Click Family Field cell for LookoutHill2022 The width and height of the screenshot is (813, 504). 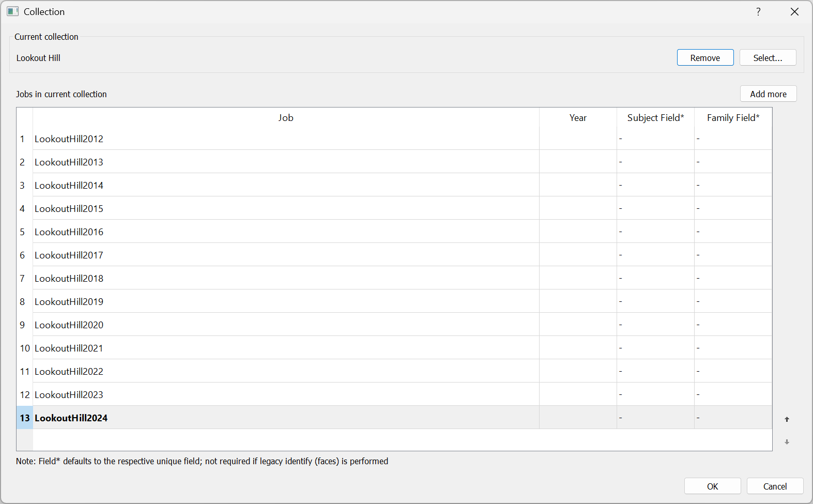coord(733,371)
